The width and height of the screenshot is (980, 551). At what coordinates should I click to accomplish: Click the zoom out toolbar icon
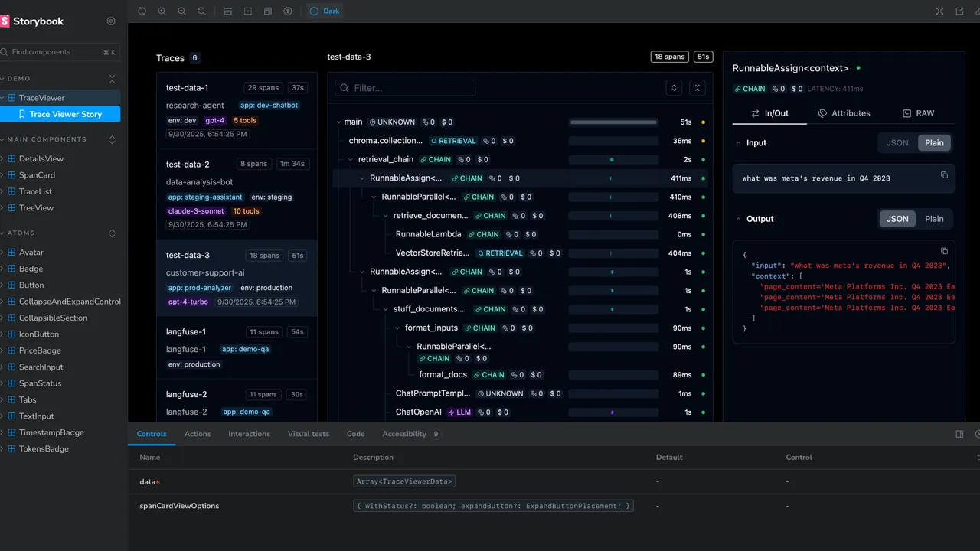[181, 11]
